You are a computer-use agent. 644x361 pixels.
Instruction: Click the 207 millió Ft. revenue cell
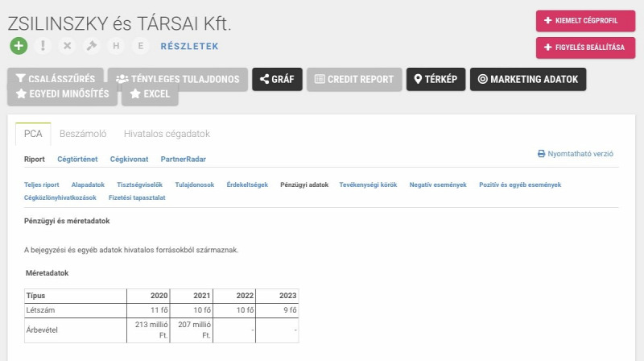(x=192, y=330)
